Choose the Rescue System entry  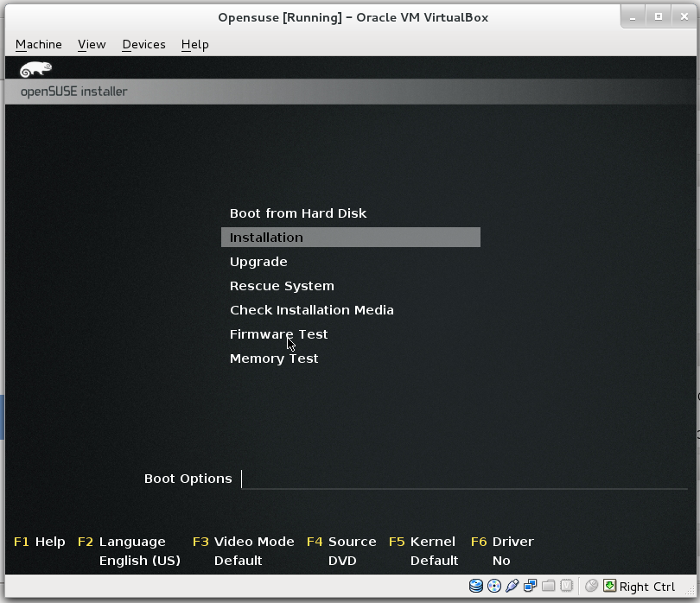pyautogui.click(x=282, y=285)
